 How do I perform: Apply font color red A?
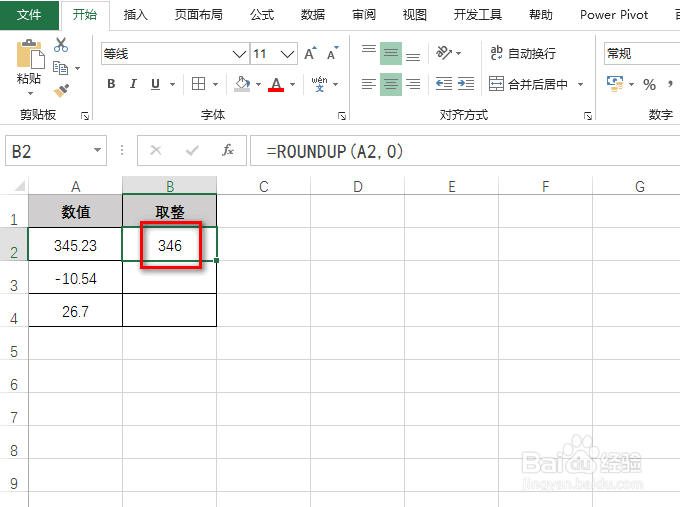pos(276,84)
